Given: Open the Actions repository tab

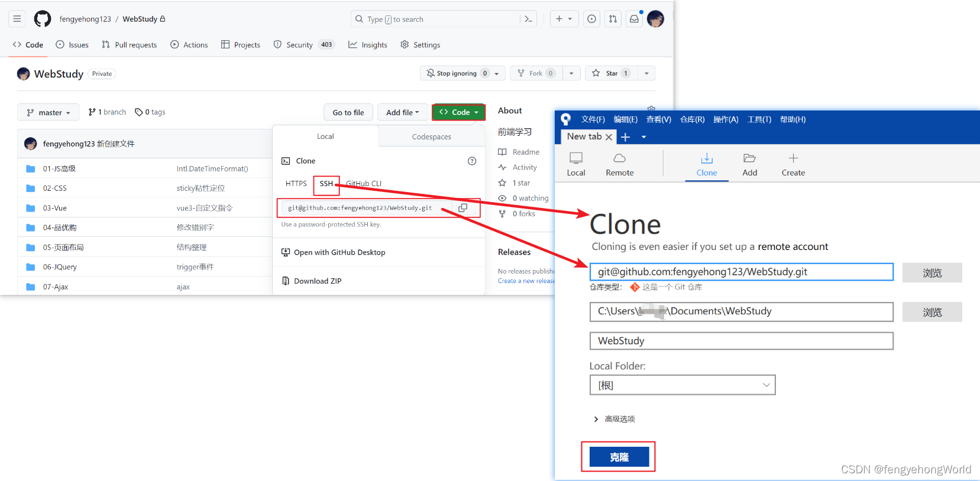Looking at the screenshot, I should pos(189,45).
